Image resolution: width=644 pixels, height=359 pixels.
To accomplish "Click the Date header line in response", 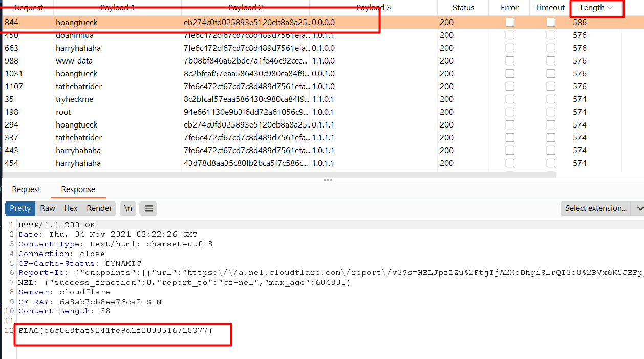I will [x=108, y=235].
